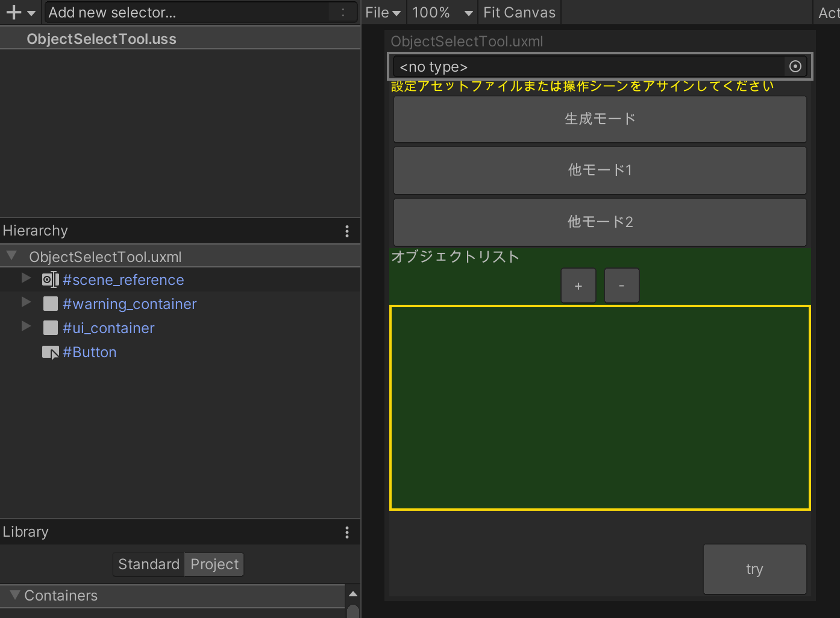Switch to the Standard library tab
The image size is (840, 618).
(149, 564)
